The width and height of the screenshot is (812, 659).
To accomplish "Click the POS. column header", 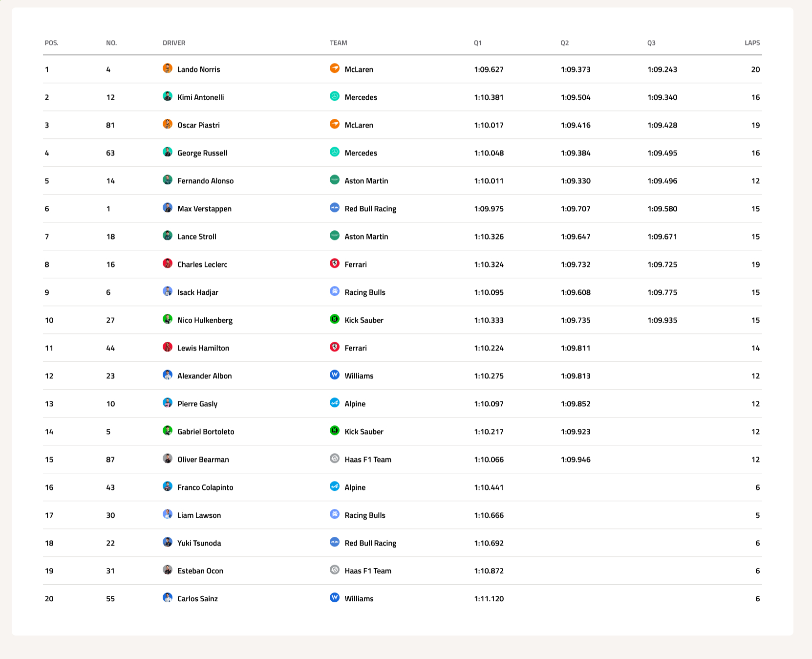I will (51, 43).
